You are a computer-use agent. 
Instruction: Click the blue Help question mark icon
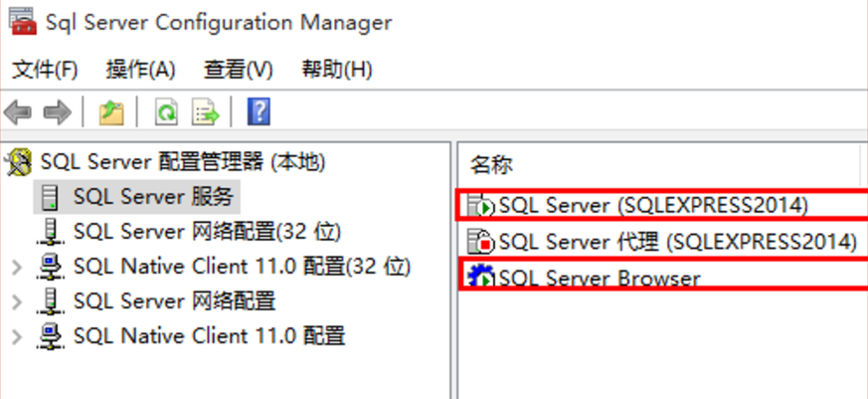coord(259,112)
